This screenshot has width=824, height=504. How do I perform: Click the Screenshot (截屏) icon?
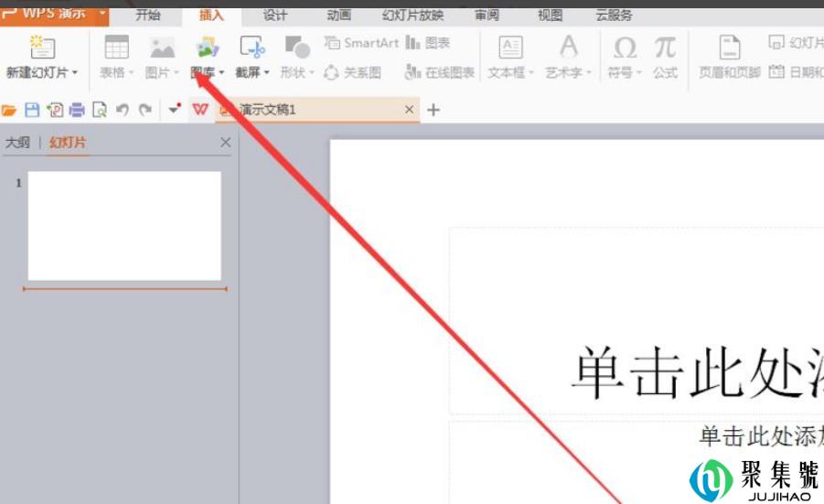251,48
